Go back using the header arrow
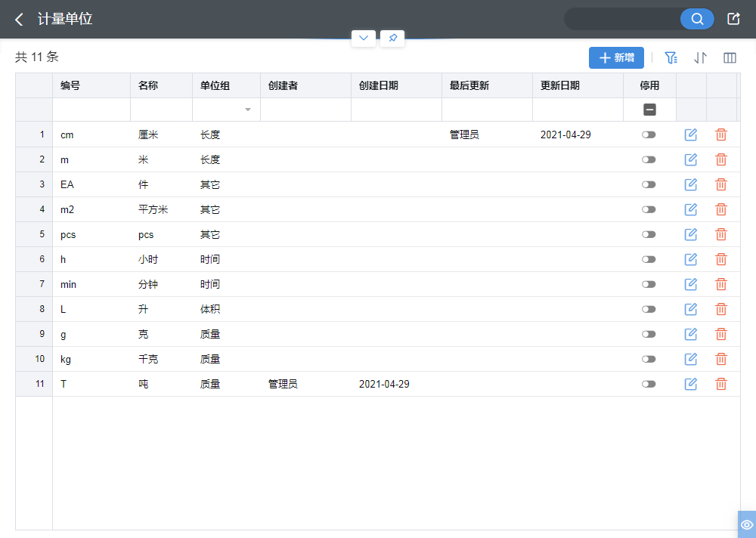 point(20,20)
